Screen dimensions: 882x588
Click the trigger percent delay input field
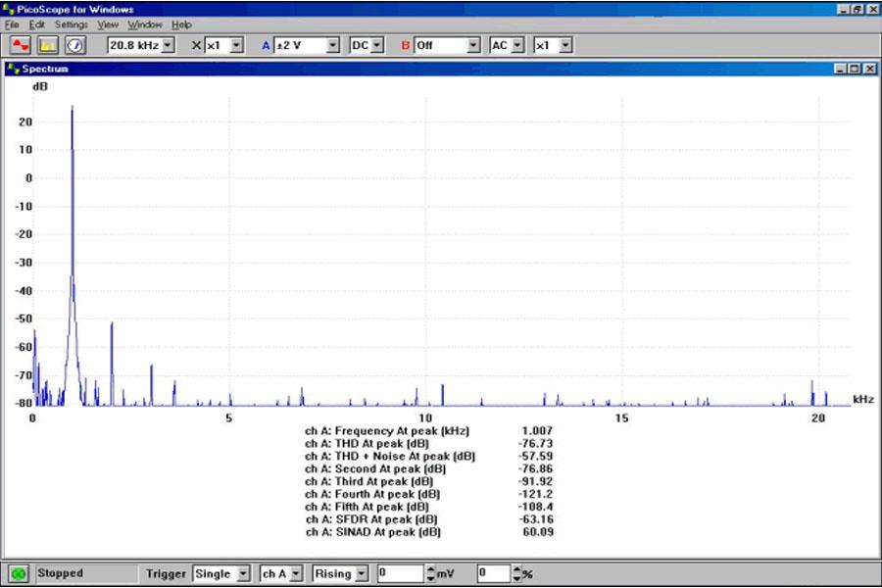click(x=490, y=573)
